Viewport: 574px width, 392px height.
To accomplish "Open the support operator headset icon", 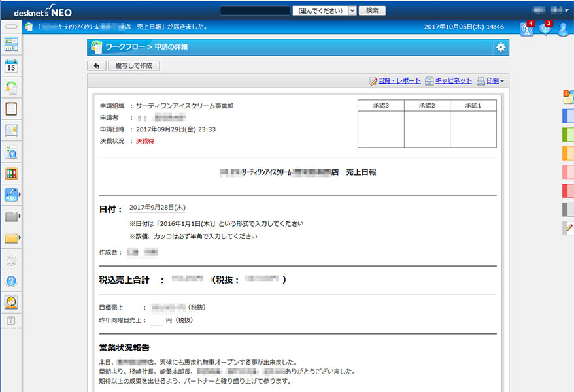I will coord(11,302).
